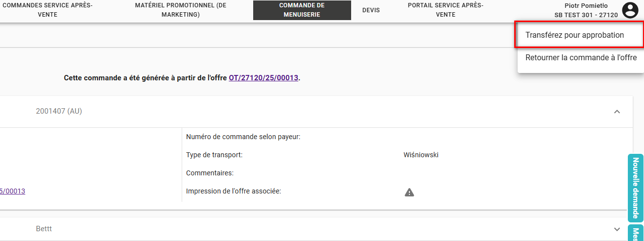Switch to Matériel Promotionnel (de marketing) tab

181,10
